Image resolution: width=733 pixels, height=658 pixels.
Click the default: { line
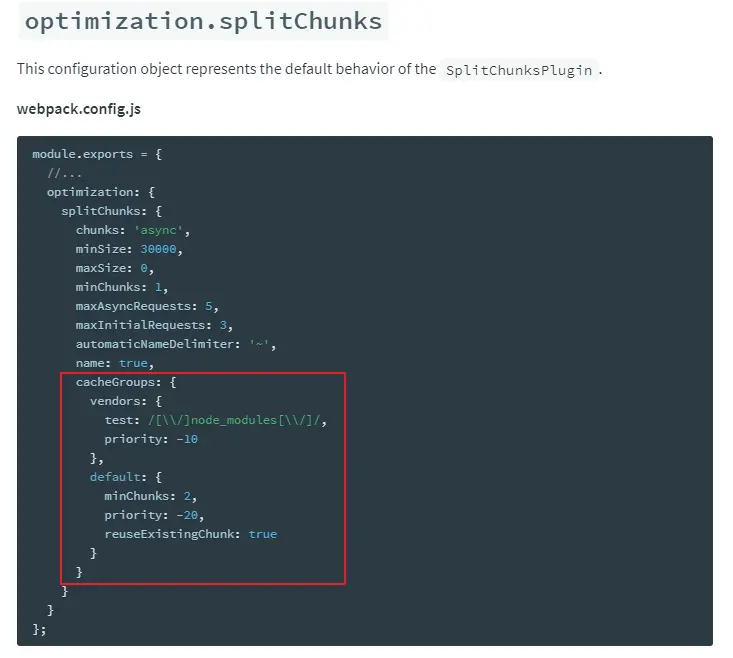(126, 477)
